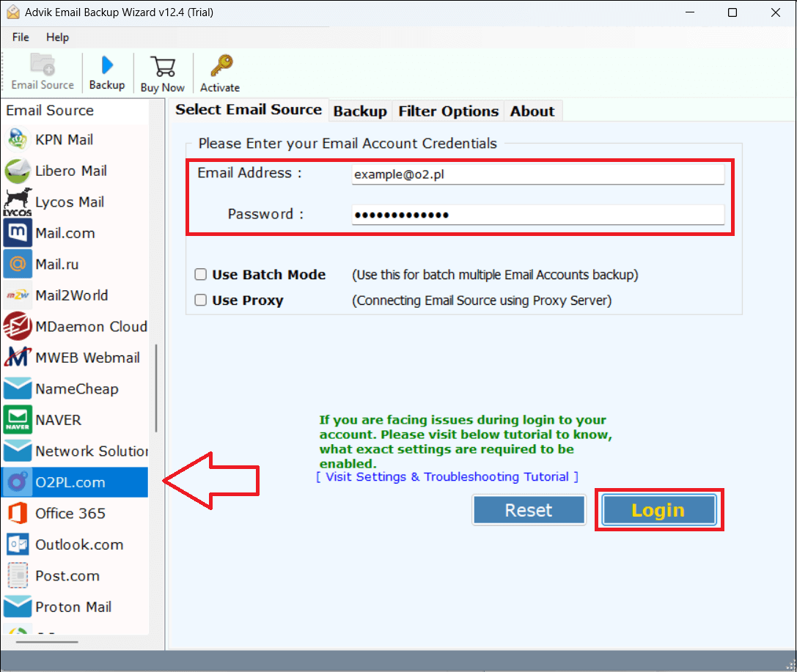Select the "MDaemon Cloud" list entry text
The height and width of the screenshot is (672, 797).
(92, 326)
